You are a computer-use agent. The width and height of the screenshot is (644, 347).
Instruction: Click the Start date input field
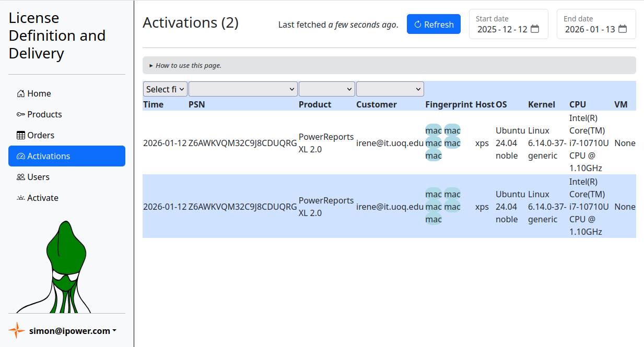[x=502, y=29]
